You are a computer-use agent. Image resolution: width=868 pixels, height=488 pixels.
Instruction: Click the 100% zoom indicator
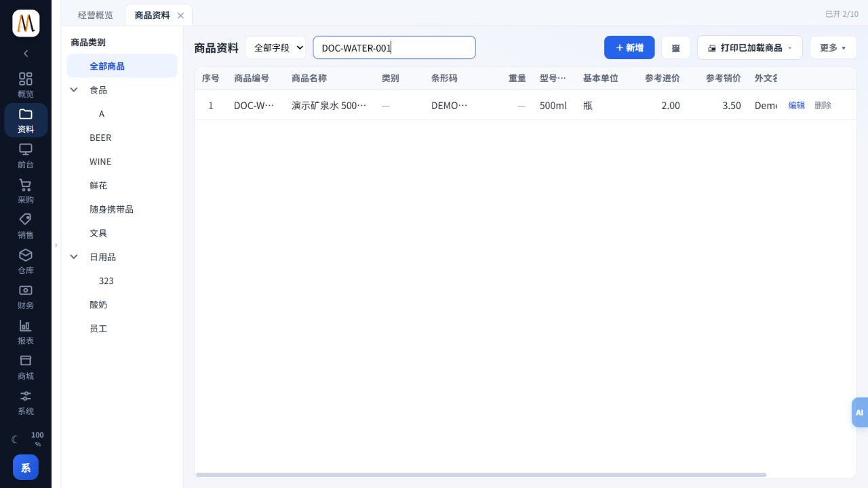[x=37, y=439]
